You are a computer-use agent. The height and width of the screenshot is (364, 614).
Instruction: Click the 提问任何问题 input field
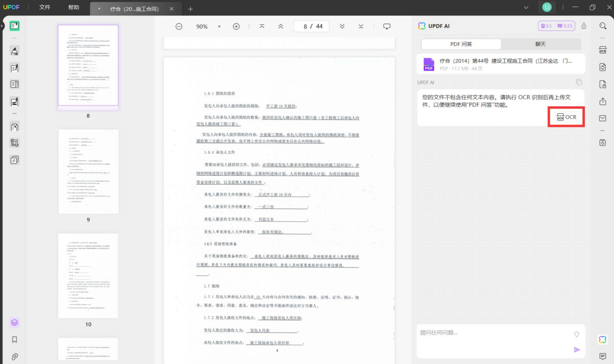(x=493, y=333)
